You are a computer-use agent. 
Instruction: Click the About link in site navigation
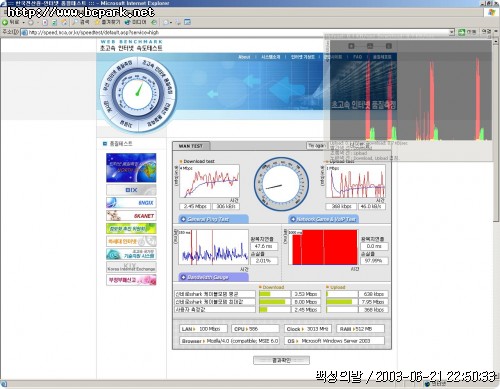coord(244,57)
